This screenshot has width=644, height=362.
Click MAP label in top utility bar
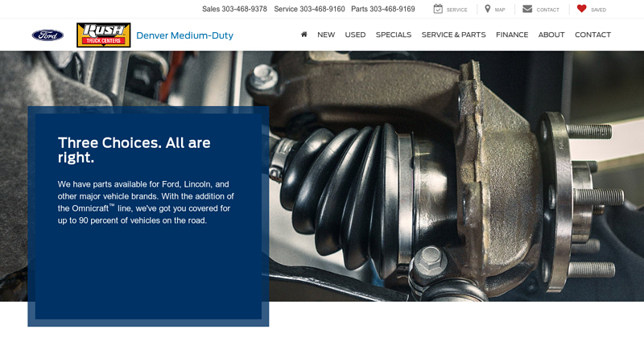(500, 10)
